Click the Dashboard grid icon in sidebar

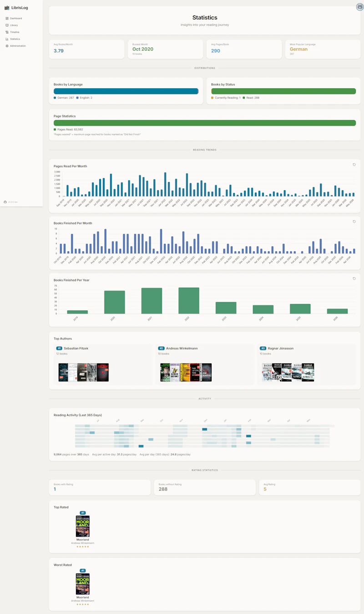(7, 18)
